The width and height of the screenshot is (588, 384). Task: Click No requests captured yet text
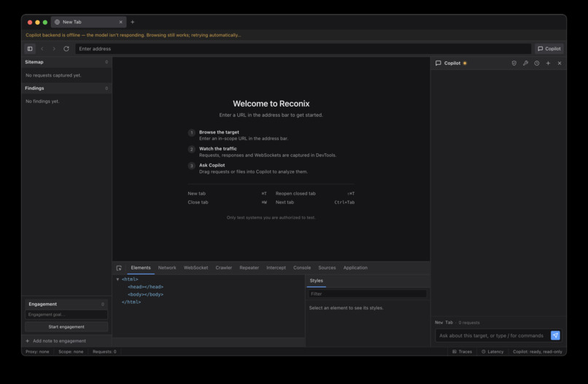click(53, 75)
